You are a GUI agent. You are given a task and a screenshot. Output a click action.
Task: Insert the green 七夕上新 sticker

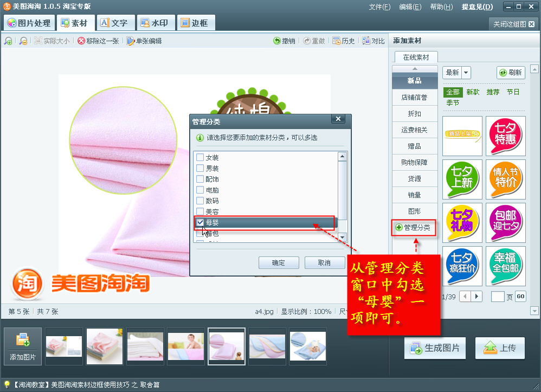coord(462,179)
